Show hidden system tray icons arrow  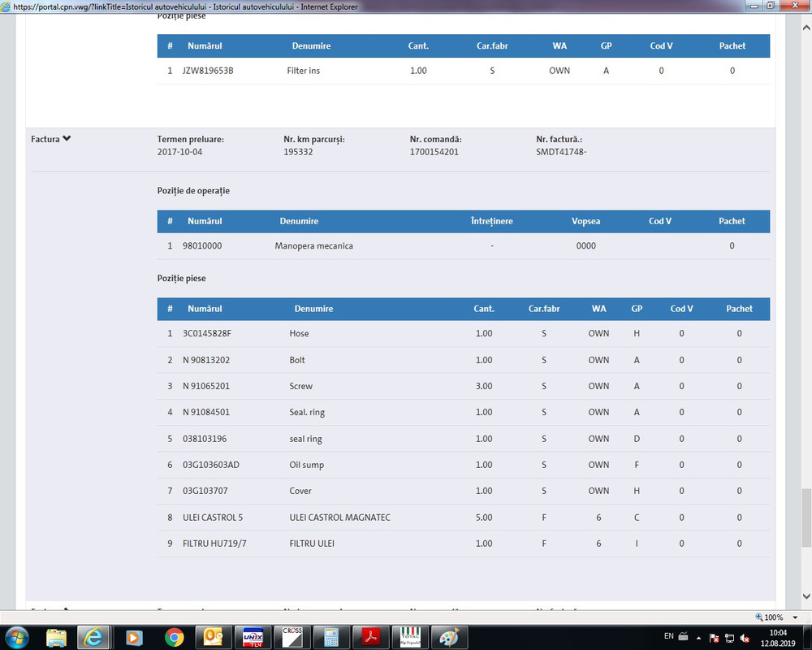click(x=698, y=638)
